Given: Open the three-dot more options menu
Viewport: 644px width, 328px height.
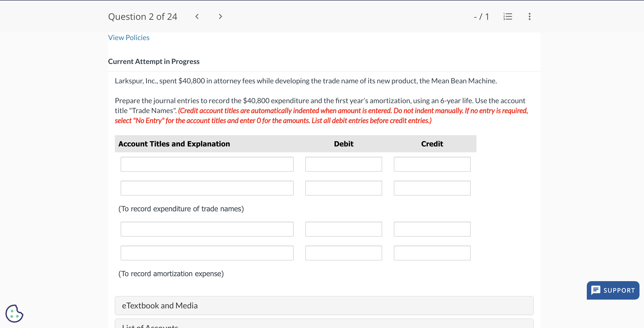Looking at the screenshot, I should [x=529, y=16].
